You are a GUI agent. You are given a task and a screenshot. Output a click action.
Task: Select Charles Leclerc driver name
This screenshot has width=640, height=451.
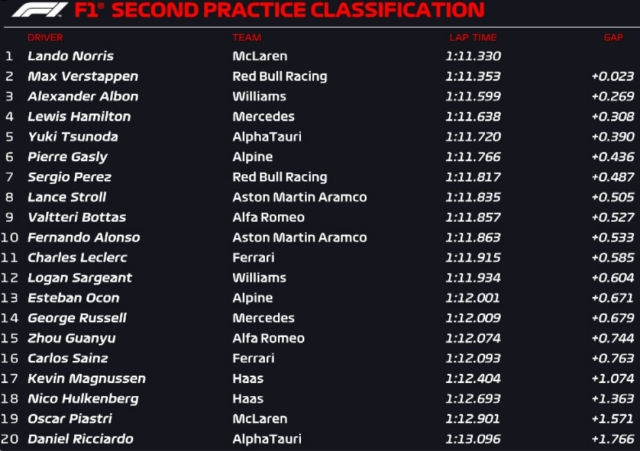(77, 257)
